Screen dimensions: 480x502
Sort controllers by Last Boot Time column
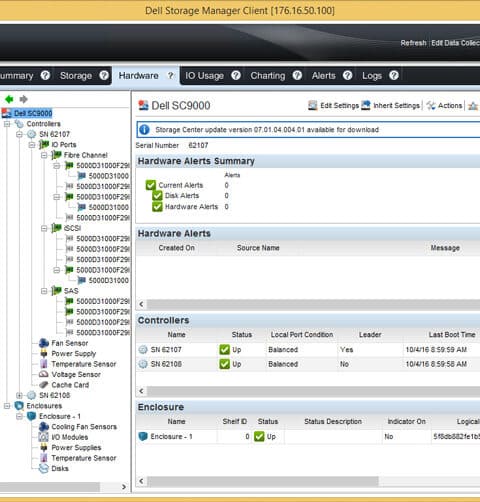point(452,334)
